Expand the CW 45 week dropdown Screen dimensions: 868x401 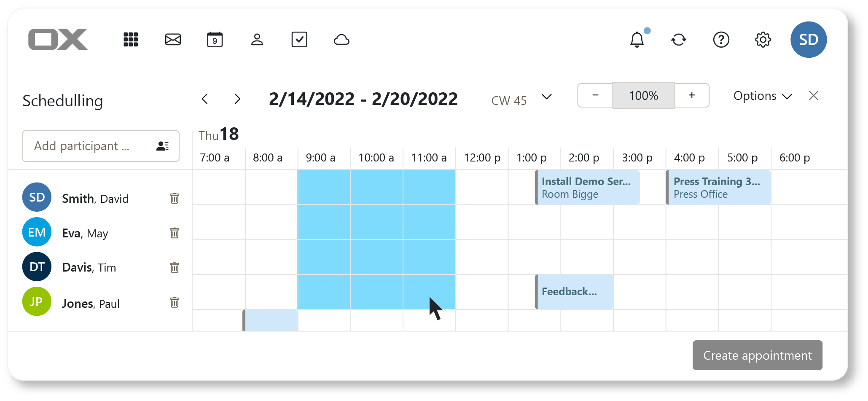coord(547,97)
